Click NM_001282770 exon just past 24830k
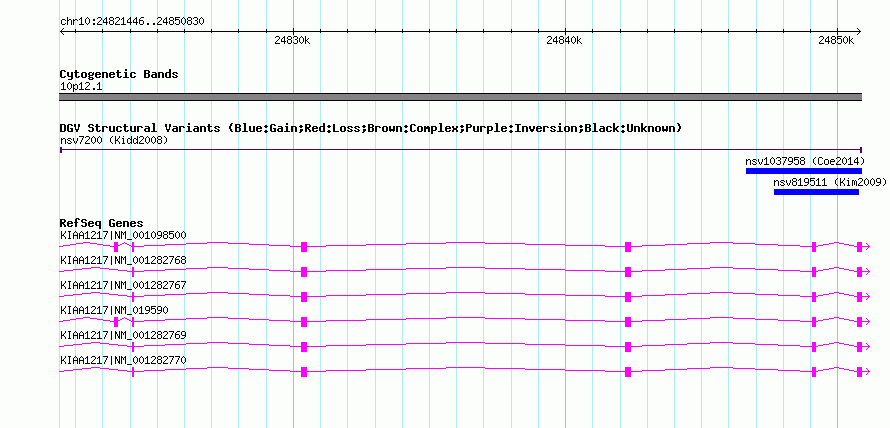Viewport: 890px width, 428px height. (x=304, y=372)
